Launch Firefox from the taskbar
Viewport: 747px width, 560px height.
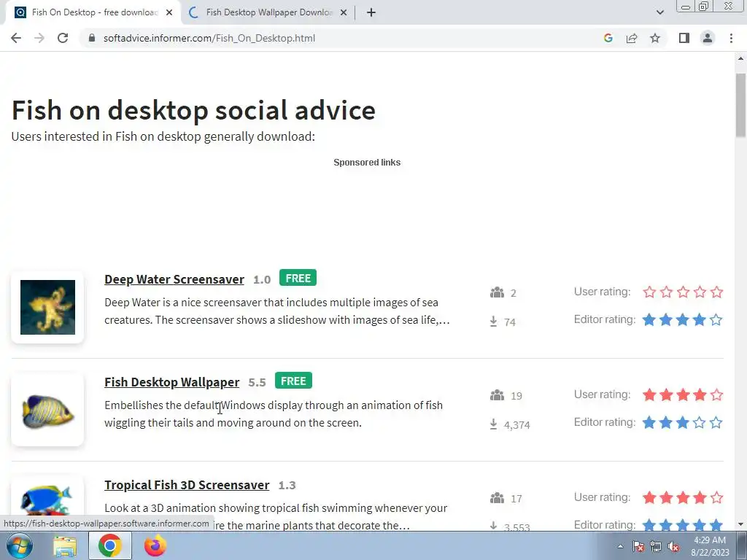click(155, 546)
